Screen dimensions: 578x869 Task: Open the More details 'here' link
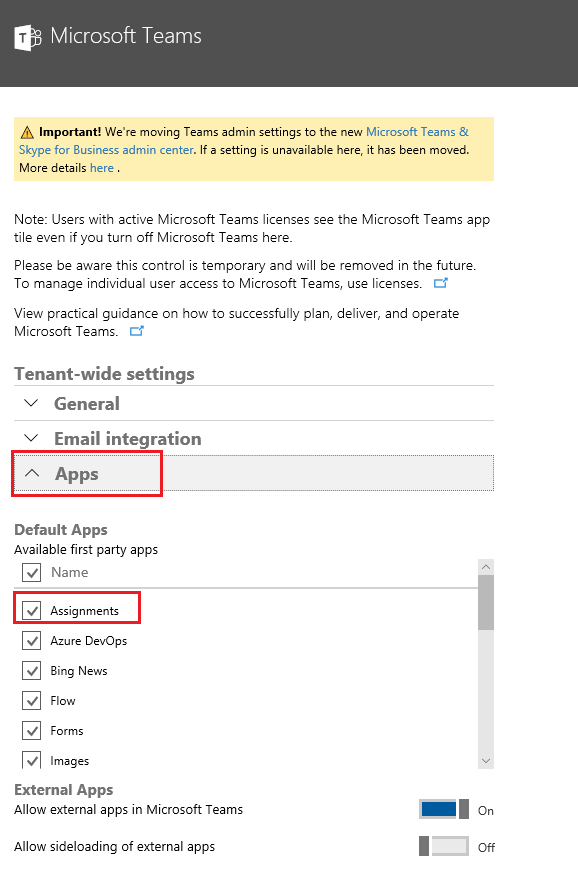coord(102,168)
